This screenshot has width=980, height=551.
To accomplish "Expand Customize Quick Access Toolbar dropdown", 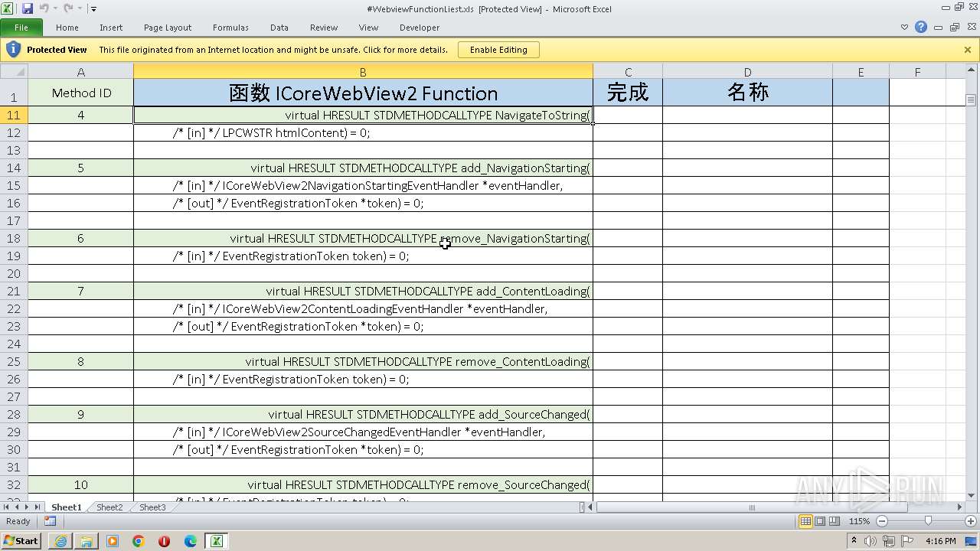I will [93, 9].
